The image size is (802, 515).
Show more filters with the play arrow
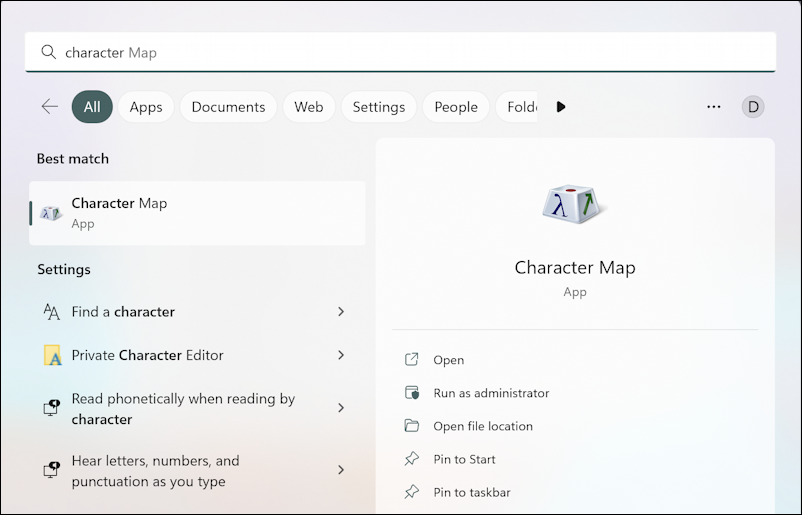(x=561, y=107)
